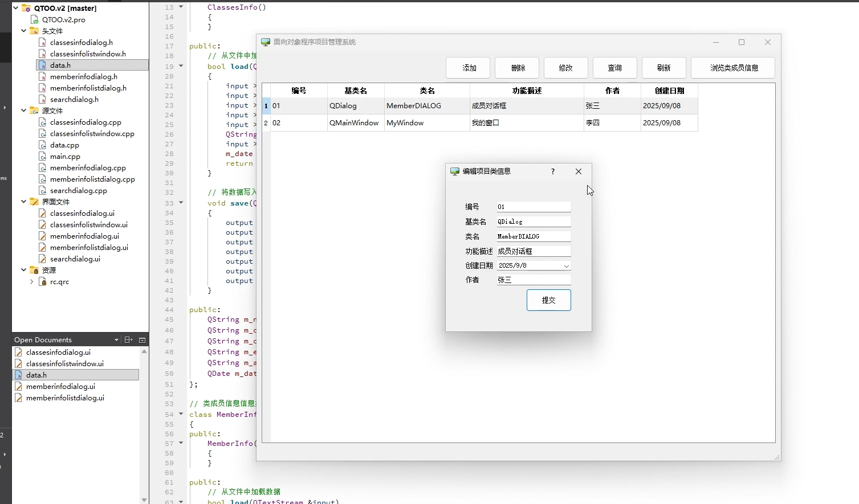The width and height of the screenshot is (859, 504).
Task: Collapse the 资源 folder
Action: click(x=23, y=270)
